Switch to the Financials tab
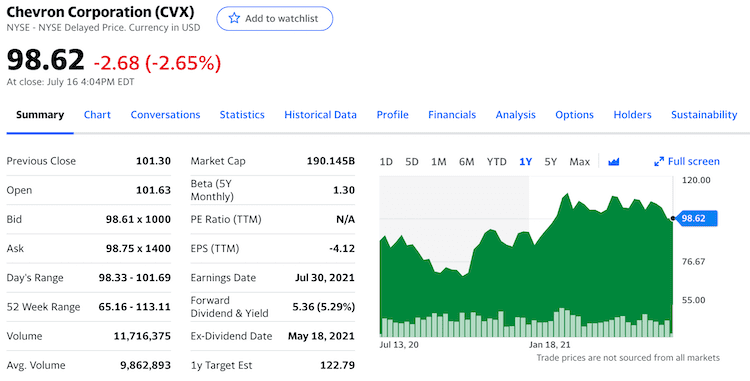Screen dimensions: 750x381 452,115
